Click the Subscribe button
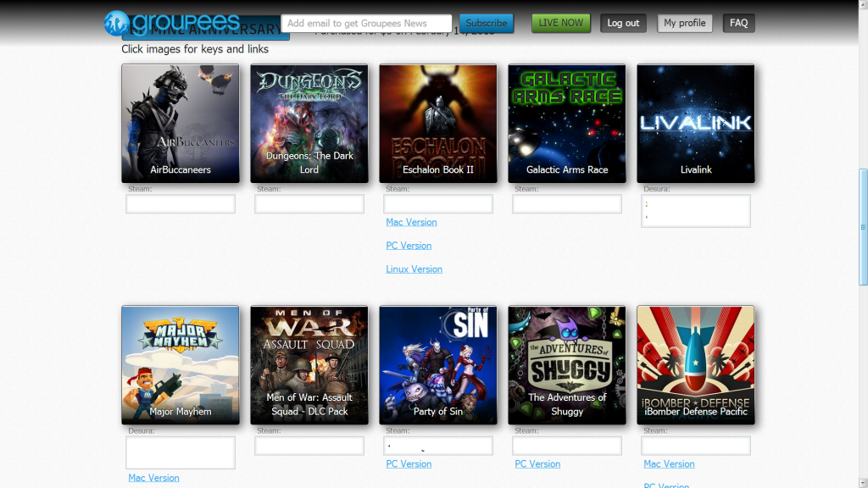Viewport: 868px width, 488px height. pos(486,23)
